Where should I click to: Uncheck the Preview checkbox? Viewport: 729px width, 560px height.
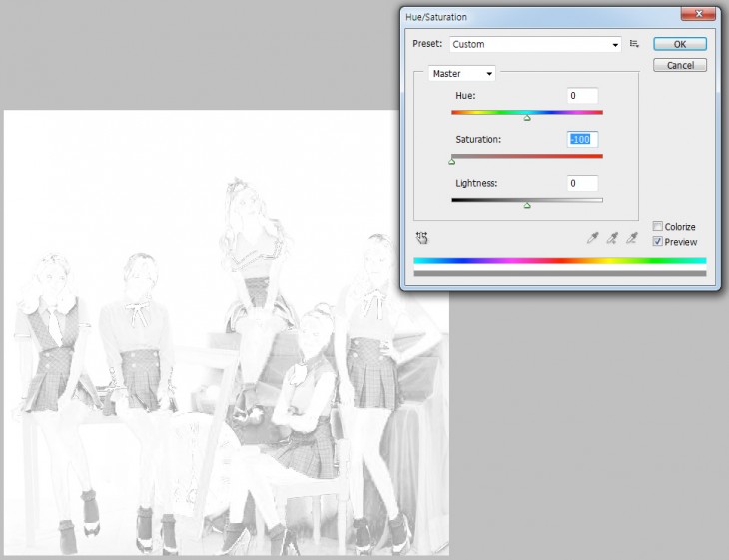(657, 242)
